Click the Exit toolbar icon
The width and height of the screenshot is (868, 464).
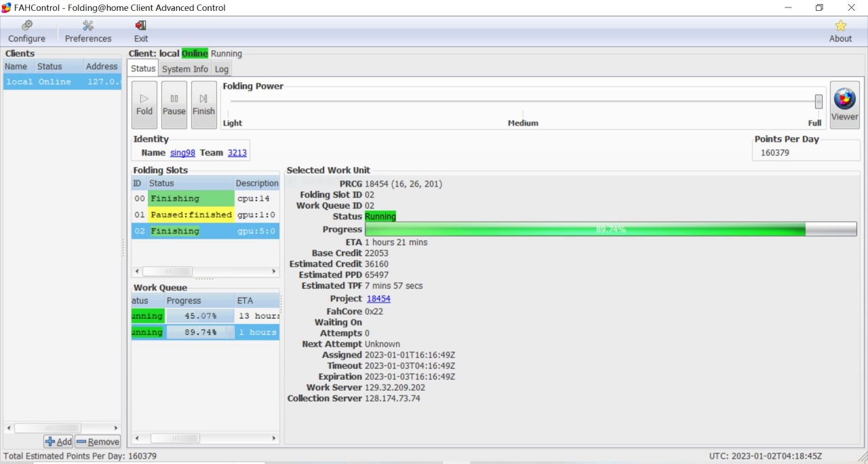[141, 32]
